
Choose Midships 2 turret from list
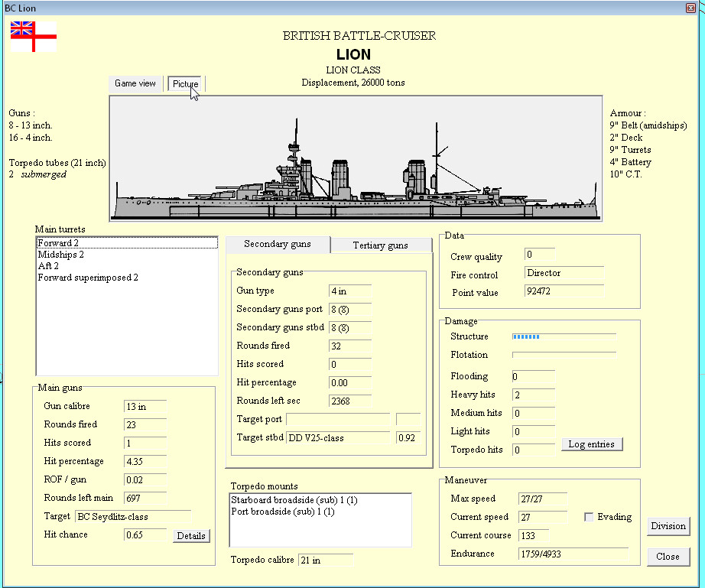[61, 255]
